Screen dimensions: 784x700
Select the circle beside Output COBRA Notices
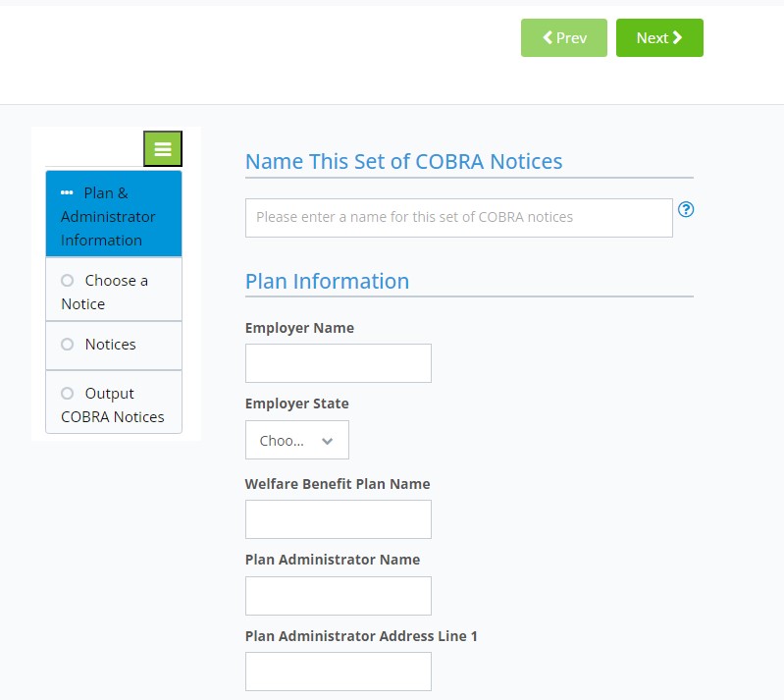(x=68, y=394)
